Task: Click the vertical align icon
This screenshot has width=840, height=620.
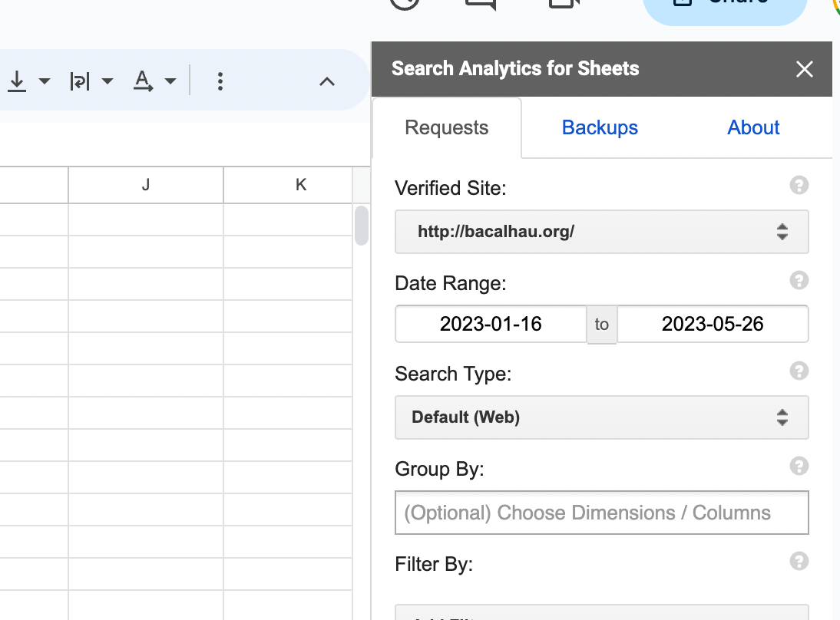Action: [17, 81]
